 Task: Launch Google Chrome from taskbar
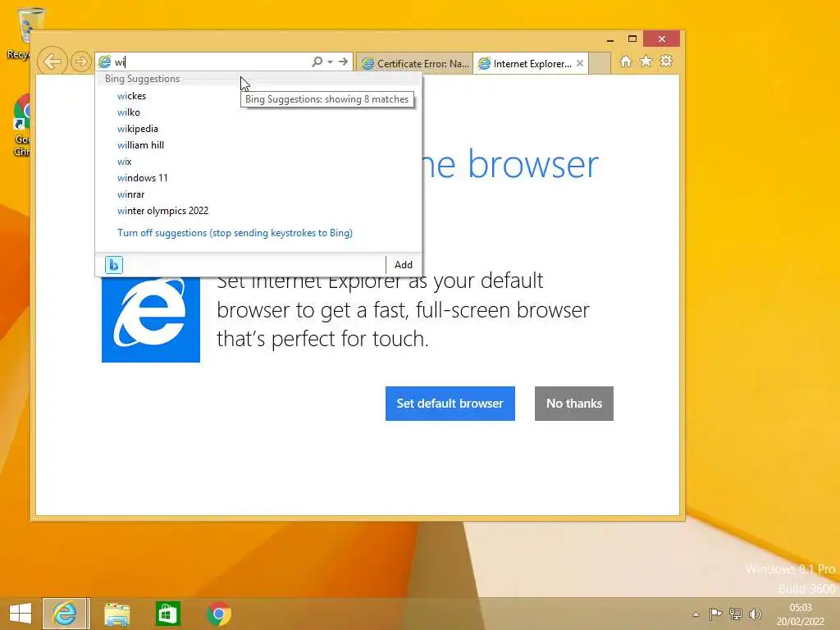[x=218, y=614]
